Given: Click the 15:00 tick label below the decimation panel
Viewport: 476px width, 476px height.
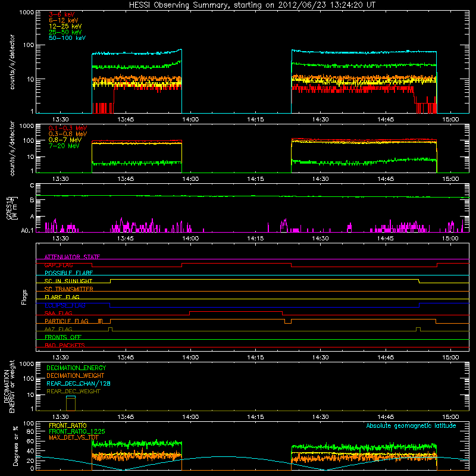Looking at the screenshot, I should pos(450,417).
